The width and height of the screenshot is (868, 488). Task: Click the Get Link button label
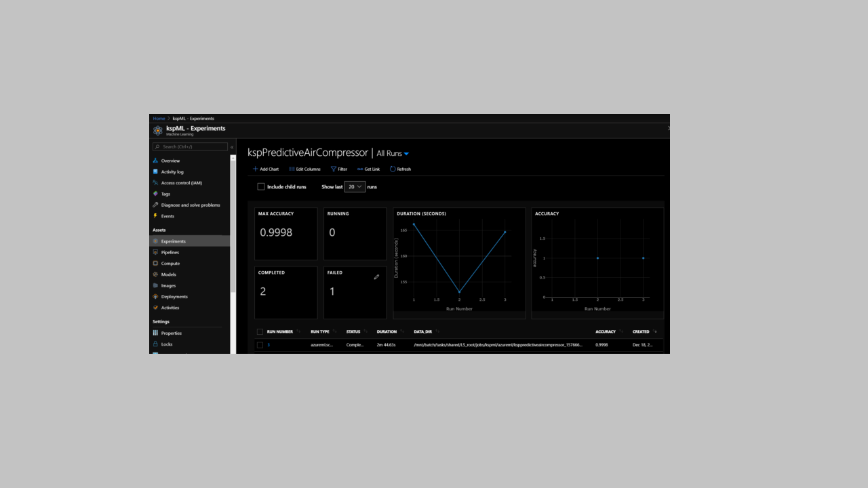coord(372,169)
